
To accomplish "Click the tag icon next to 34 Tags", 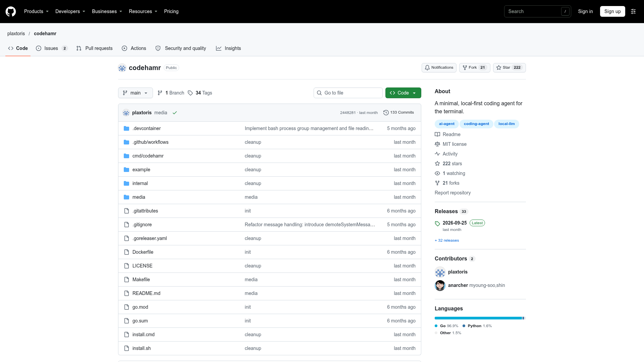I will tap(190, 93).
